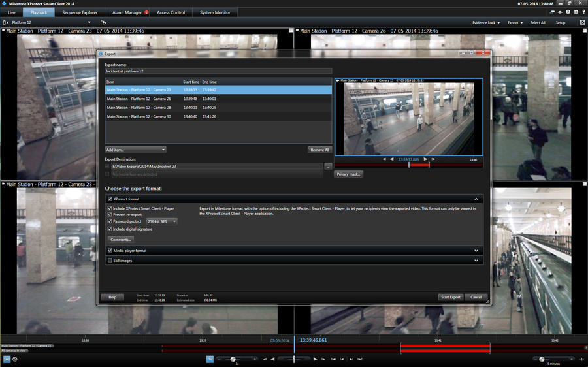Toggle time selection mode icon

click(7, 359)
